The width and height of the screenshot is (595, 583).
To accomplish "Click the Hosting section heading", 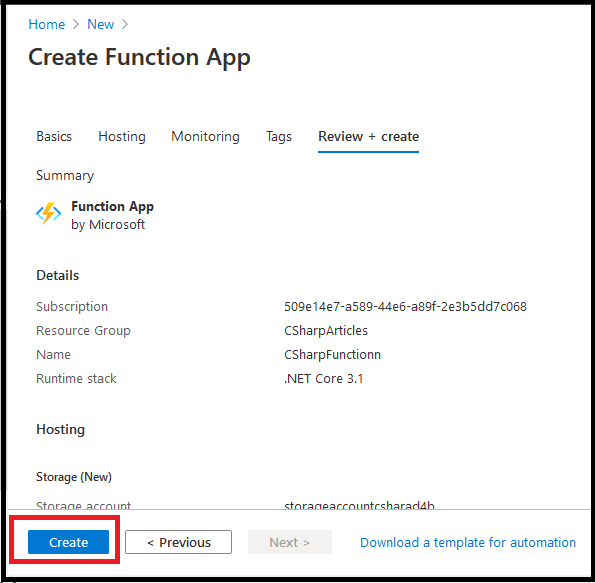I will pos(60,429).
